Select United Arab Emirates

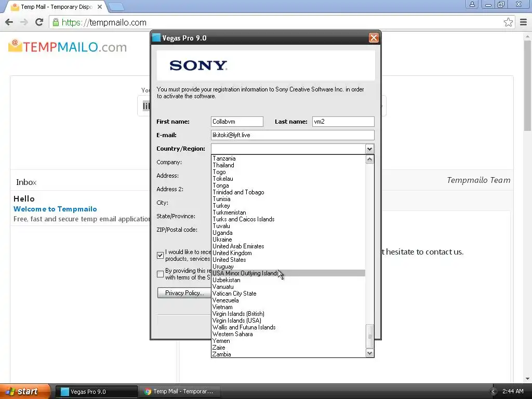point(288,246)
